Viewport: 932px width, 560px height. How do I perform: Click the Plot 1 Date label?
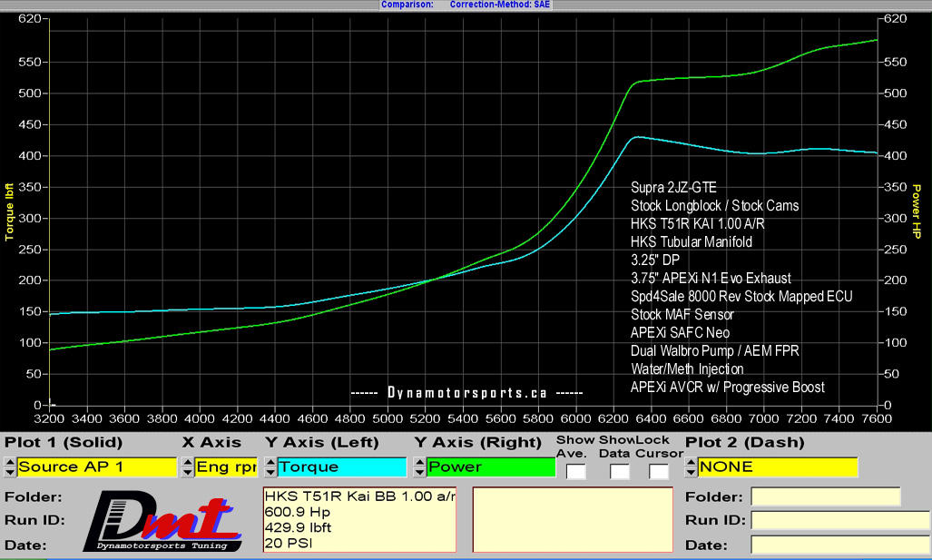tap(25, 545)
